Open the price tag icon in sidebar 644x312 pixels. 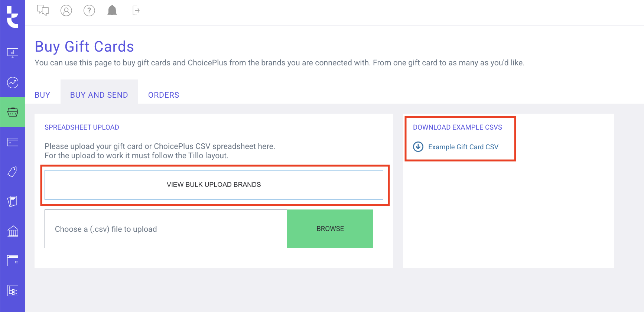pos(13,172)
